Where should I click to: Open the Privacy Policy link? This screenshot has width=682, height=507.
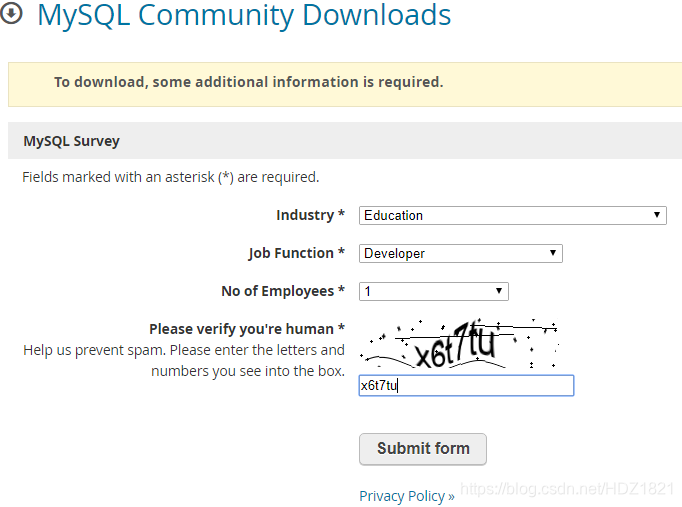pyautogui.click(x=407, y=496)
